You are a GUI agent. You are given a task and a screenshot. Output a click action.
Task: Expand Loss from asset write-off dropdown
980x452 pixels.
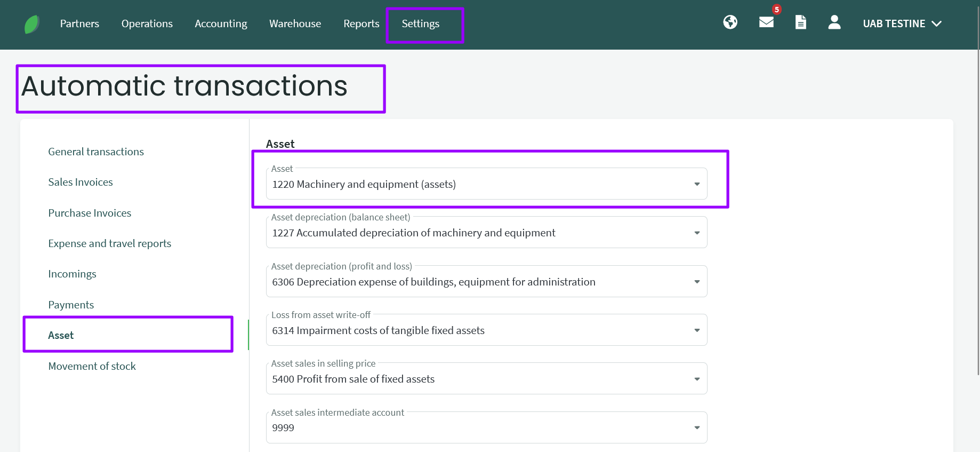click(x=486, y=330)
